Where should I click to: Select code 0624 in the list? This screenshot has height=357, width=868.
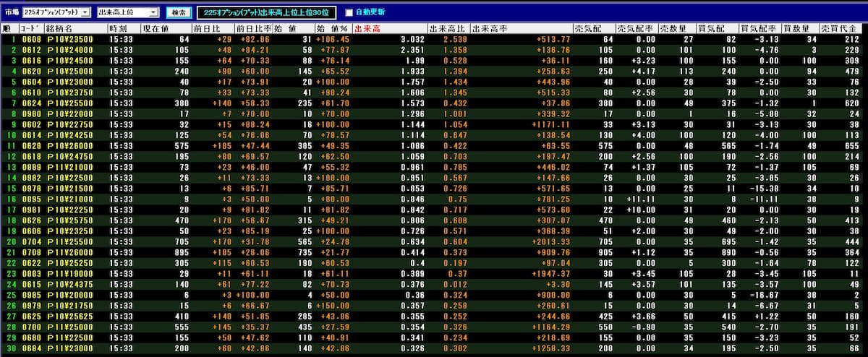[x=32, y=103]
